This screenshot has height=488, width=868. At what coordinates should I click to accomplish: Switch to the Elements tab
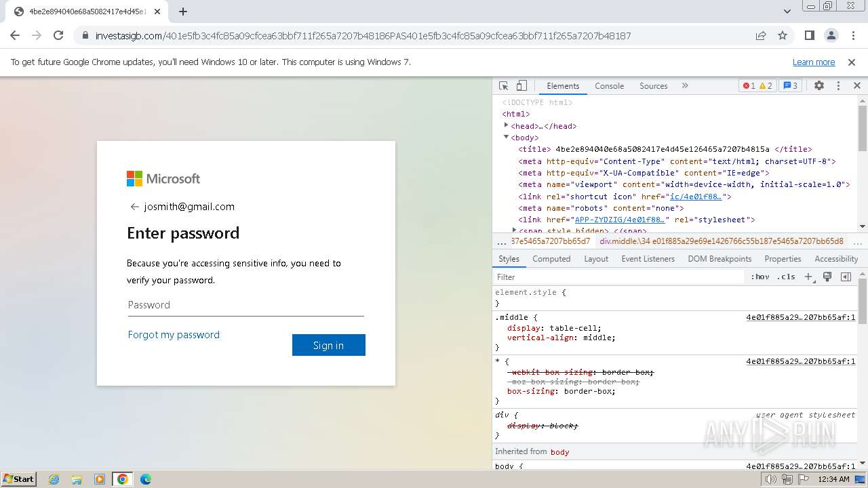point(563,86)
